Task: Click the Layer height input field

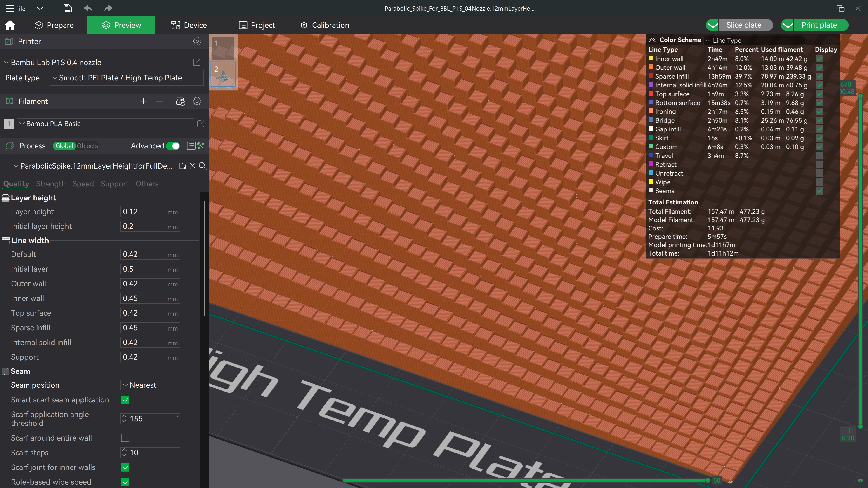Action: (x=150, y=211)
